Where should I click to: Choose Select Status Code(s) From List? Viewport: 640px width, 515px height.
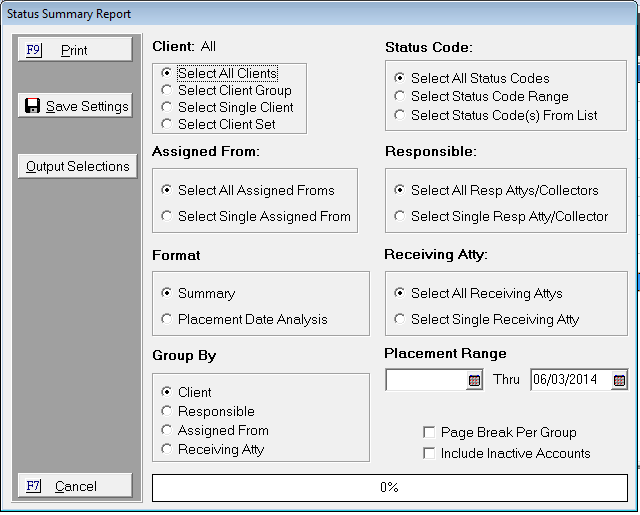click(400, 115)
